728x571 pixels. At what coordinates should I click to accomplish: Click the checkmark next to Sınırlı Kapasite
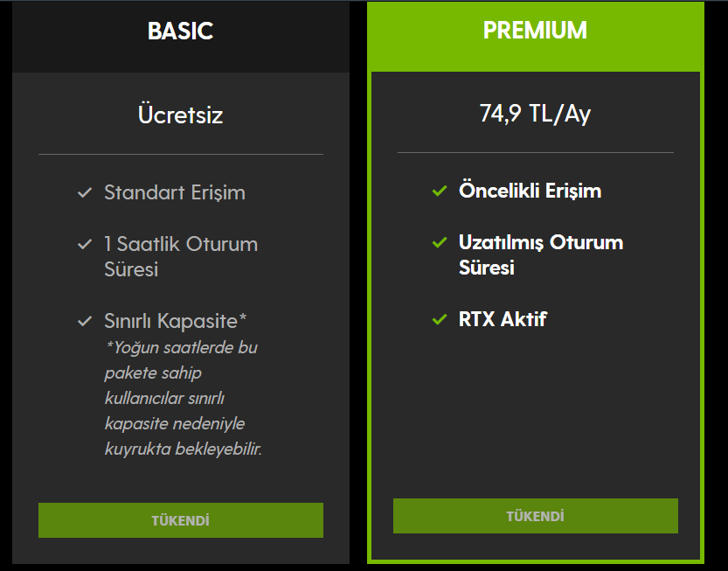85,321
